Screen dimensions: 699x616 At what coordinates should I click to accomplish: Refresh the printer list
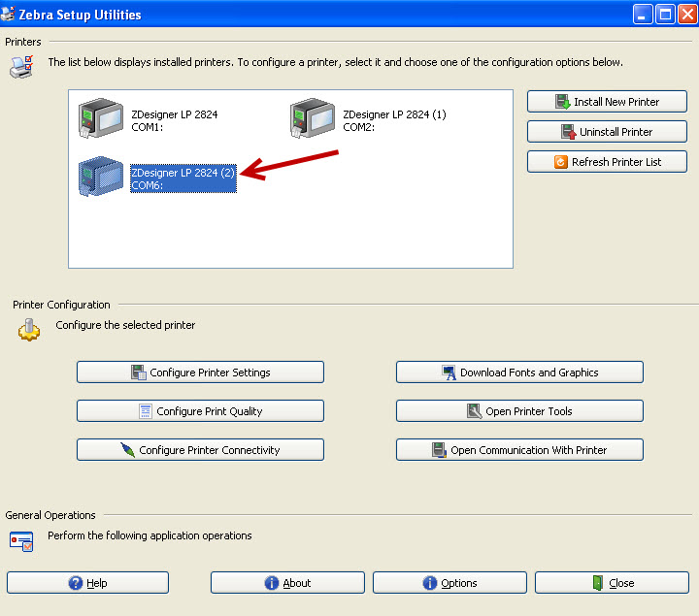click(607, 162)
